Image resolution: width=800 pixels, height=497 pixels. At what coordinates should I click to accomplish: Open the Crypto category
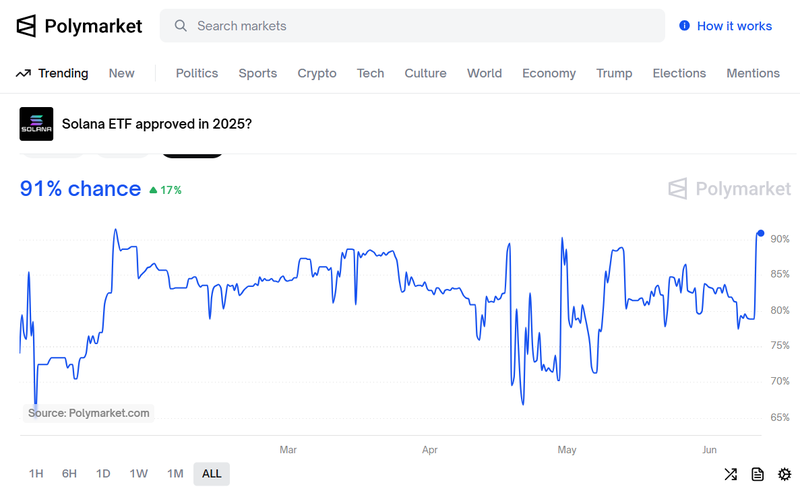click(x=317, y=73)
